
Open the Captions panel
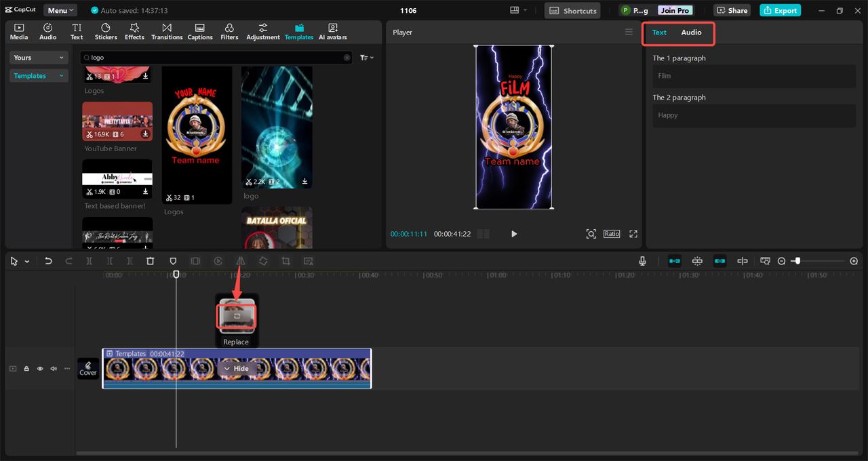point(200,31)
